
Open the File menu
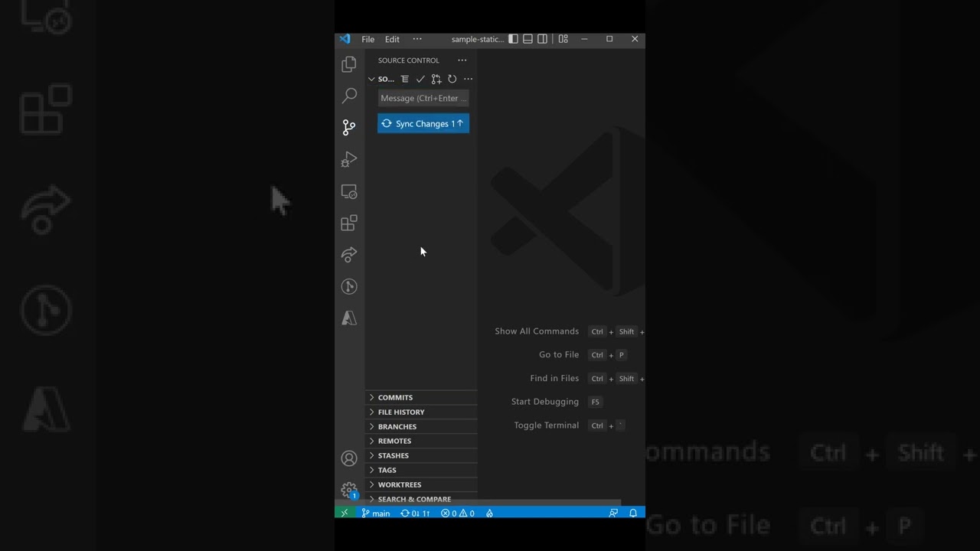[x=368, y=39]
